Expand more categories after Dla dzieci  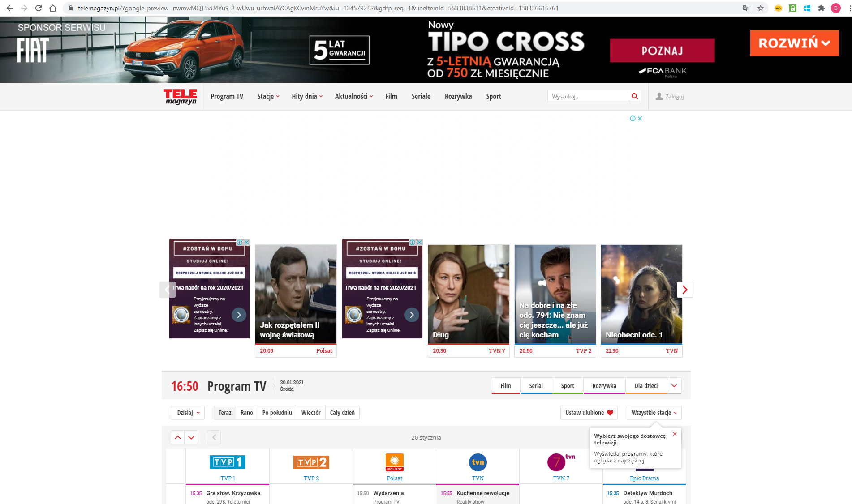point(674,386)
